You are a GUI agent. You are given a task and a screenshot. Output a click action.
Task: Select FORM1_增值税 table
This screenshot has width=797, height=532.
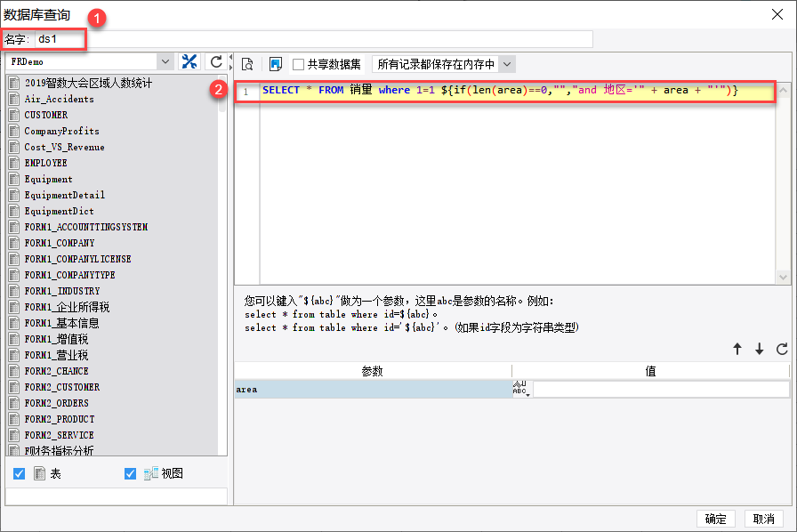pos(56,339)
